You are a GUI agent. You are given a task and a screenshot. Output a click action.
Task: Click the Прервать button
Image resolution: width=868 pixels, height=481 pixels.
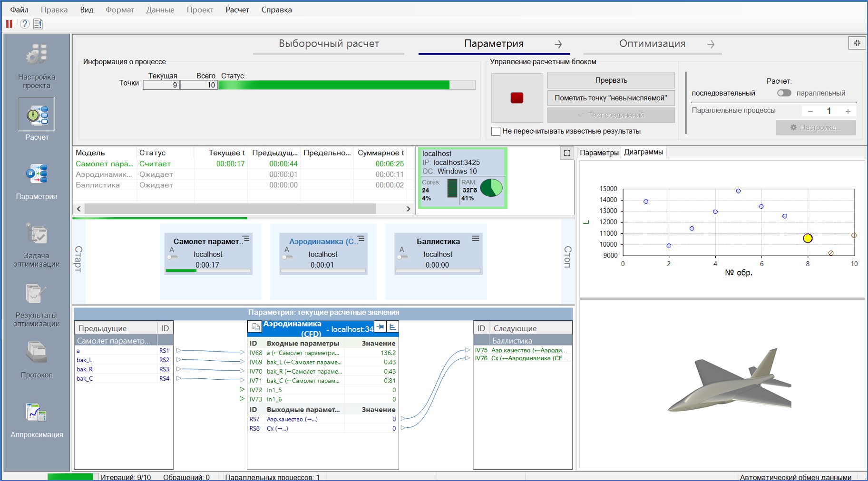(x=611, y=80)
